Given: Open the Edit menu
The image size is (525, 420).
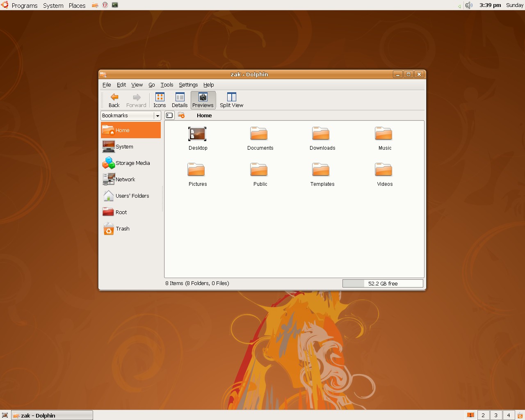Looking at the screenshot, I should (121, 85).
